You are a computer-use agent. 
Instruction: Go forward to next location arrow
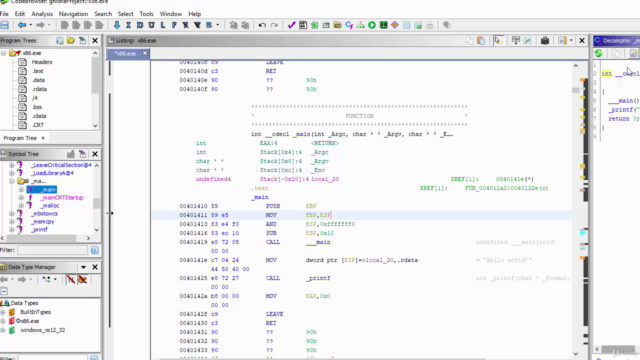pyautogui.click(x=40, y=25)
